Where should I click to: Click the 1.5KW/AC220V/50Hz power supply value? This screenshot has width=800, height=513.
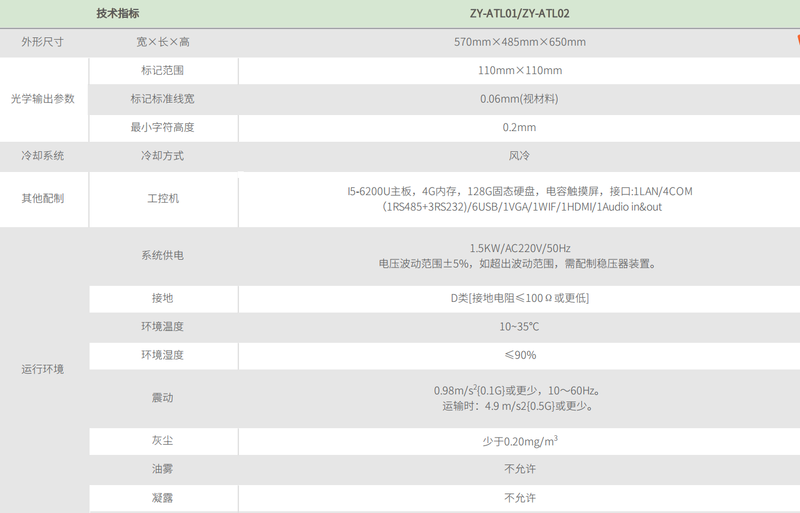coord(519,248)
